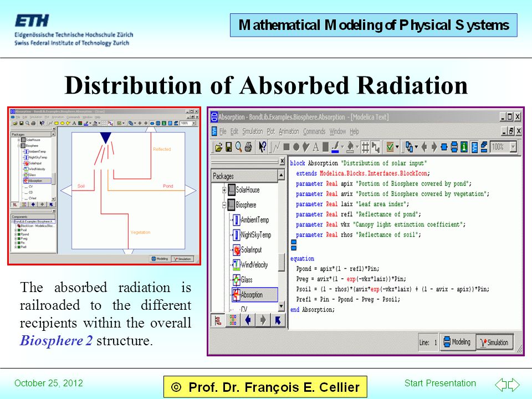
Task: Open Commands menu in Modelica Text window
Action: pyautogui.click(x=314, y=132)
